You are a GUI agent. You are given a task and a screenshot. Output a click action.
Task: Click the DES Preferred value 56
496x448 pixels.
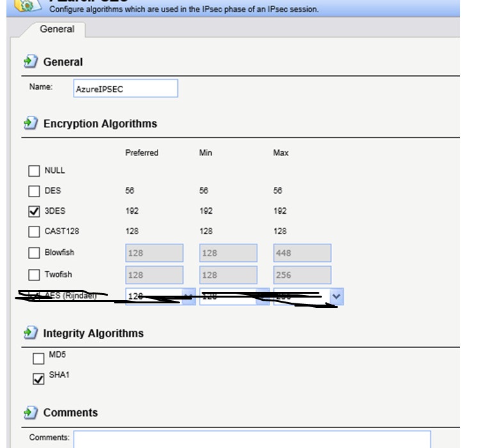130,191
